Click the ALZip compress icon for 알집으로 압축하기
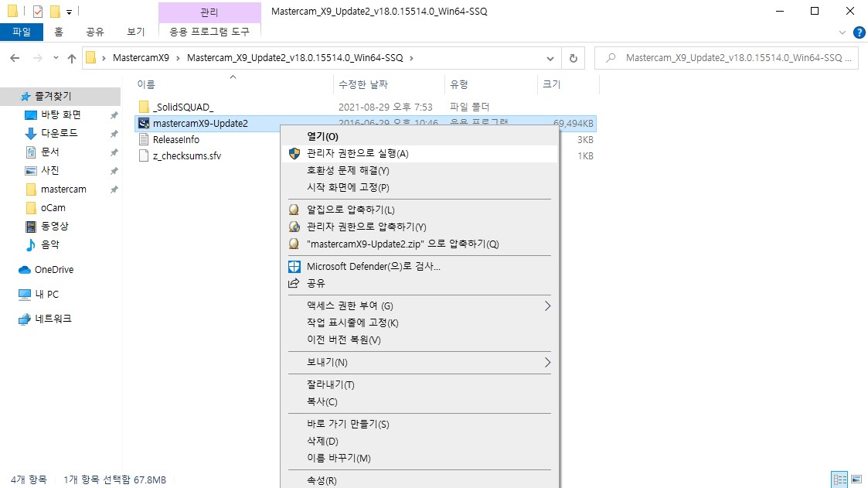 (x=294, y=210)
